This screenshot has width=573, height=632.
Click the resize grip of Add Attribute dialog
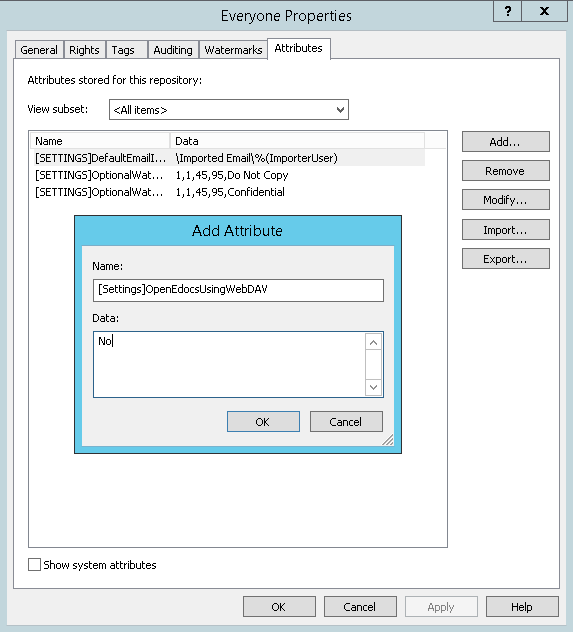coord(388,440)
